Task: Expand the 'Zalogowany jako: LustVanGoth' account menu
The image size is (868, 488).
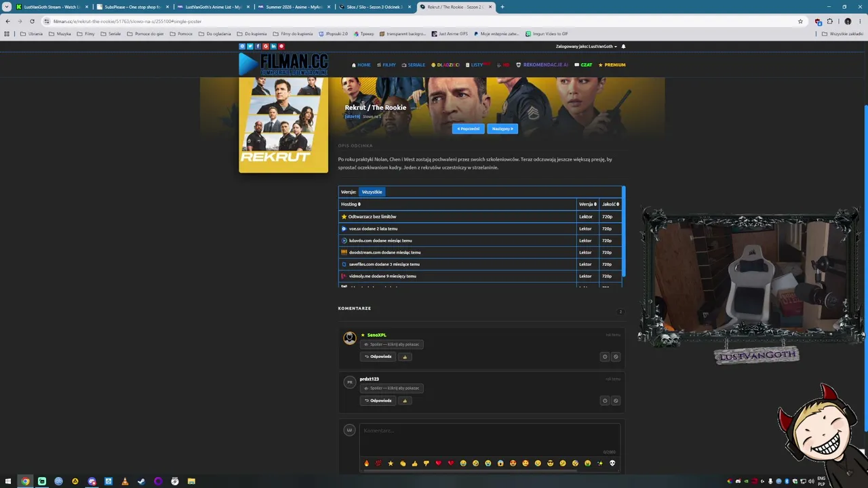Action: (x=587, y=47)
